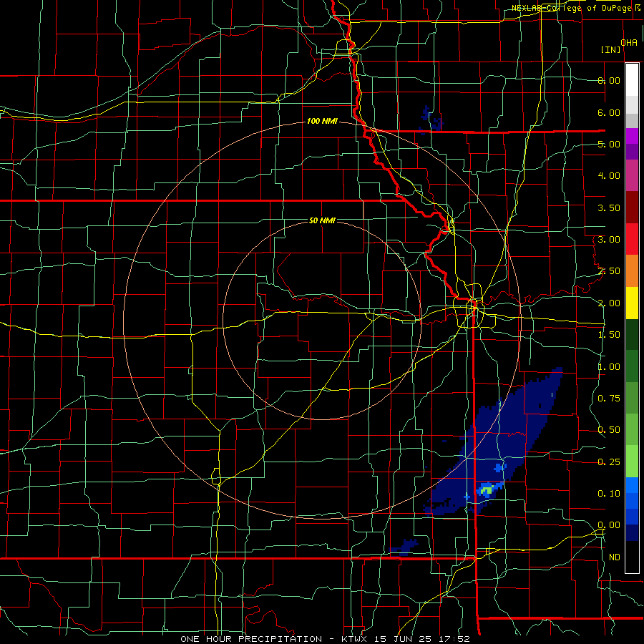Click the 0.25 legend label
This screenshot has height=644, width=644.
point(609,462)
